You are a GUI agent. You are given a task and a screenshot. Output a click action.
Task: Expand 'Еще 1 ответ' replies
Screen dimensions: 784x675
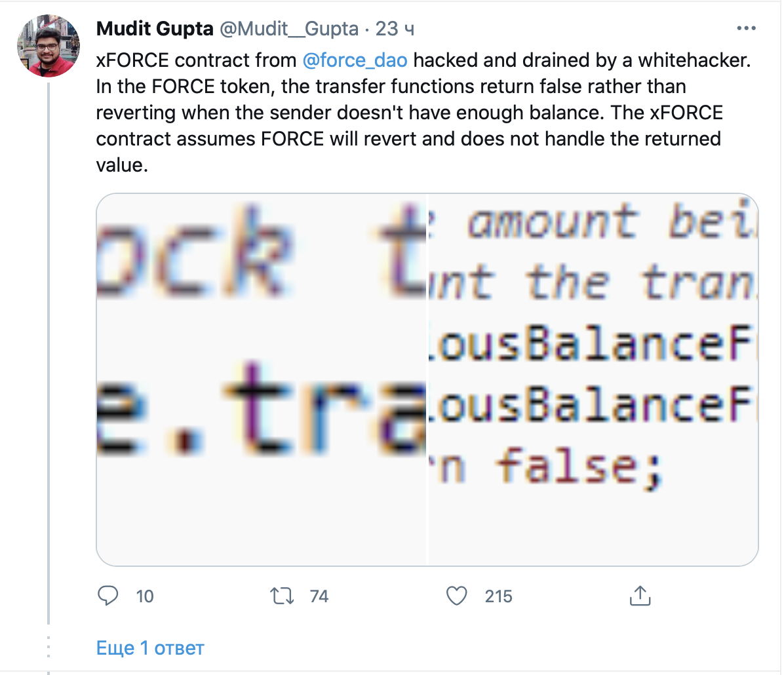click(x=150, y=648)
